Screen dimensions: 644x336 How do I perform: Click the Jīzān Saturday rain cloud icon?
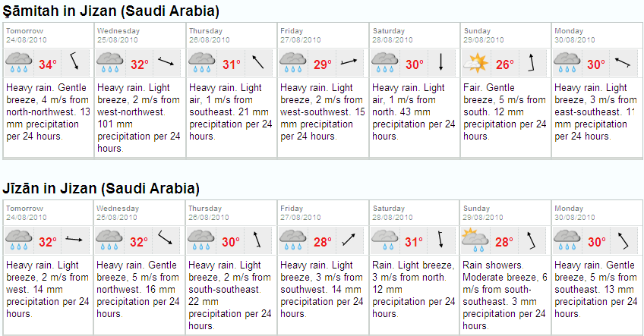[384, 240]
